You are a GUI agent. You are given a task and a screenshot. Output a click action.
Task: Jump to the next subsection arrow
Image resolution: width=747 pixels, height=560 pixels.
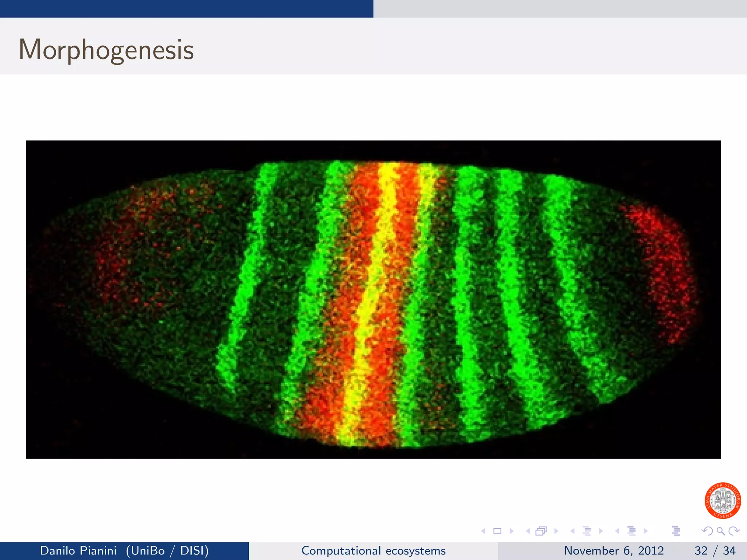(601, 531)
